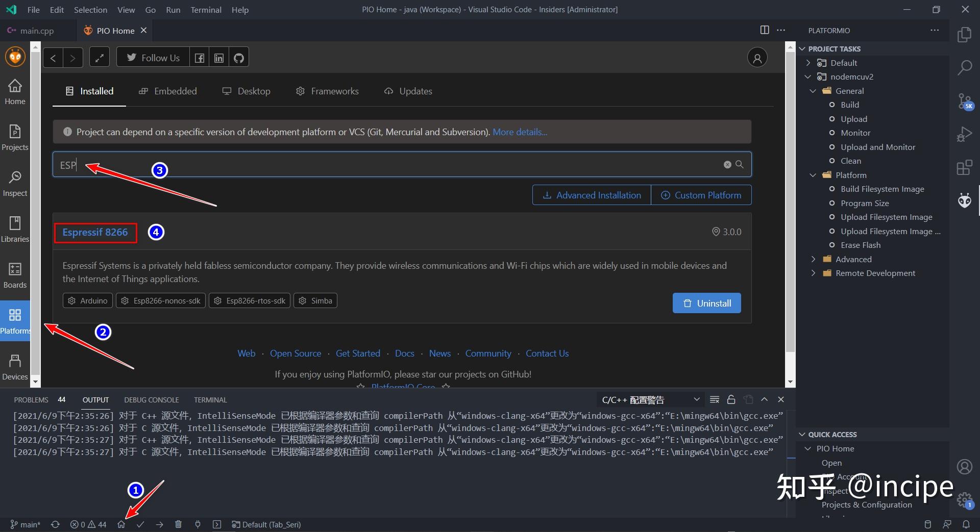Image resolution: width=980 pixels, height=532 pixels.
Task: Click PlatformIO Home icon in status bar
Action: point(121,524)
